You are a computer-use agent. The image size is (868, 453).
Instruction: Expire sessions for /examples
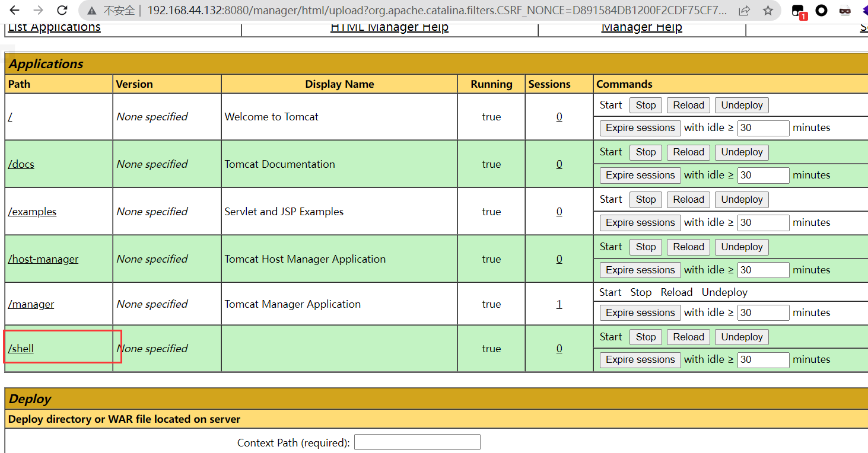(640, 222)
